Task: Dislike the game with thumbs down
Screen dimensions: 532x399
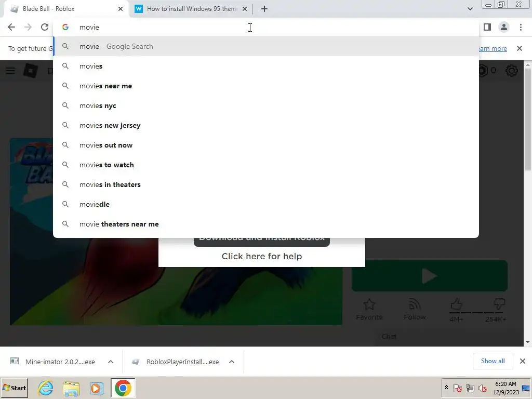Action: [499, 304]
